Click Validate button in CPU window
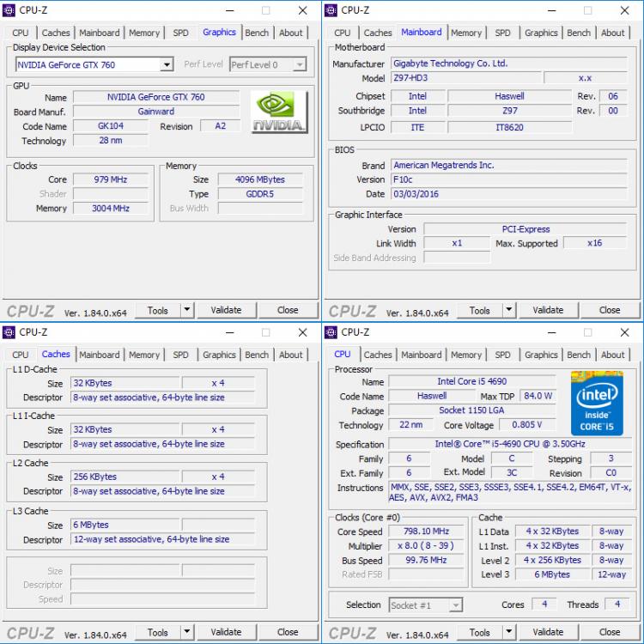Image resolution: width=644 pixels, height=644 pixels. coord(549,632)
